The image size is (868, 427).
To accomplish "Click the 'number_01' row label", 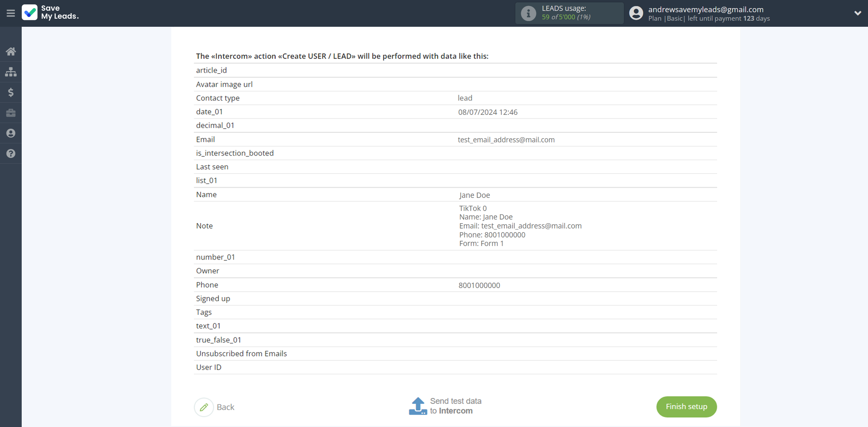I will [x=215, y=257].
